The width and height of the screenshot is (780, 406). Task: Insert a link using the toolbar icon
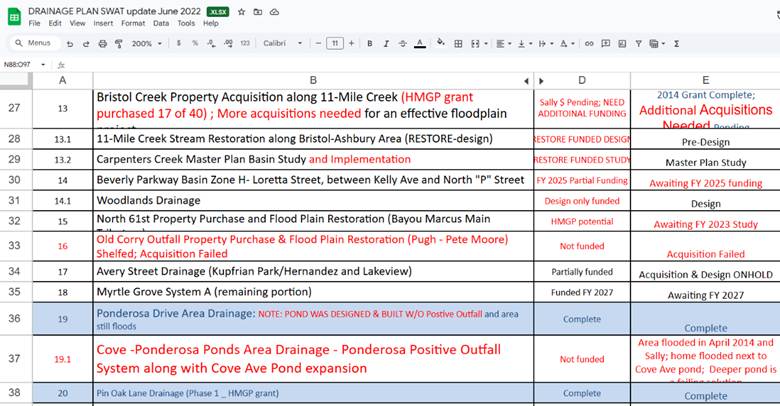pos(590,44)
